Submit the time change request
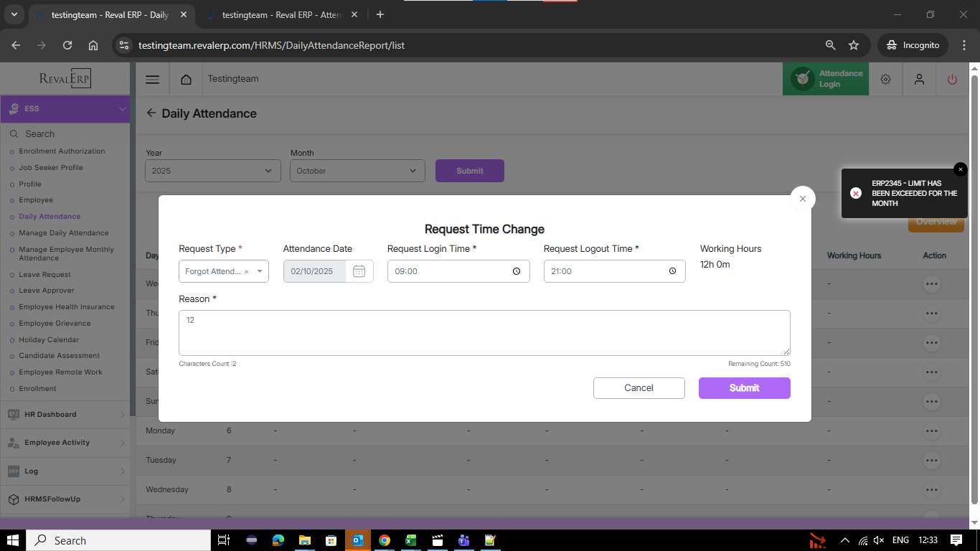980x551 pixels. [x=744, y=388]
